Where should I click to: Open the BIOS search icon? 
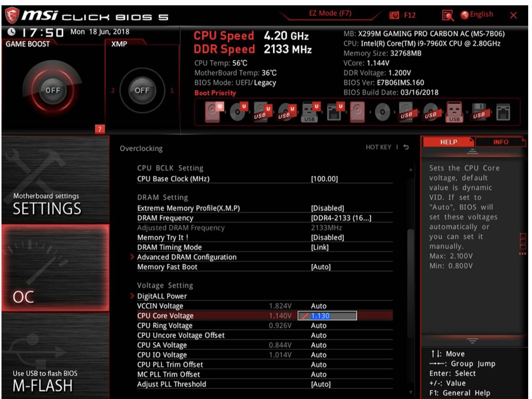(x=448, y=15)
